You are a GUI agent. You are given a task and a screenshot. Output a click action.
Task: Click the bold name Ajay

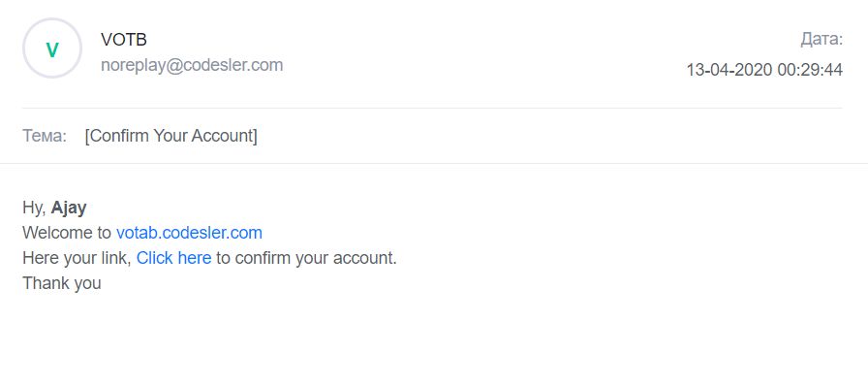[69, 208]
